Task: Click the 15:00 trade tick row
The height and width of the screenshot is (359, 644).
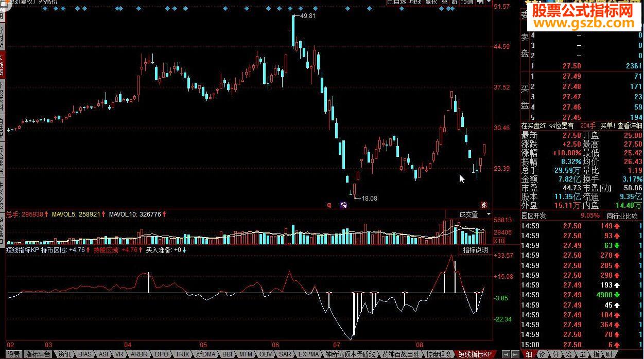Action: tap(582, 345)
